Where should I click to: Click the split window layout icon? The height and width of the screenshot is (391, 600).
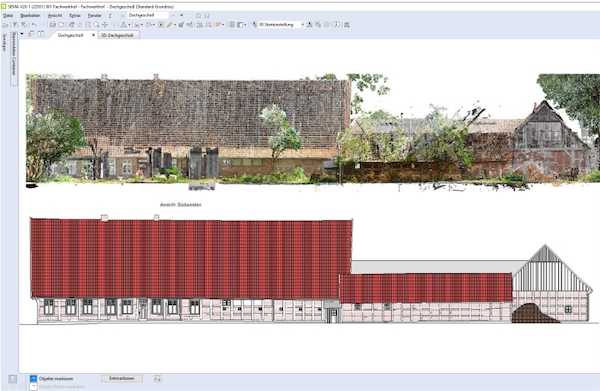41,34
